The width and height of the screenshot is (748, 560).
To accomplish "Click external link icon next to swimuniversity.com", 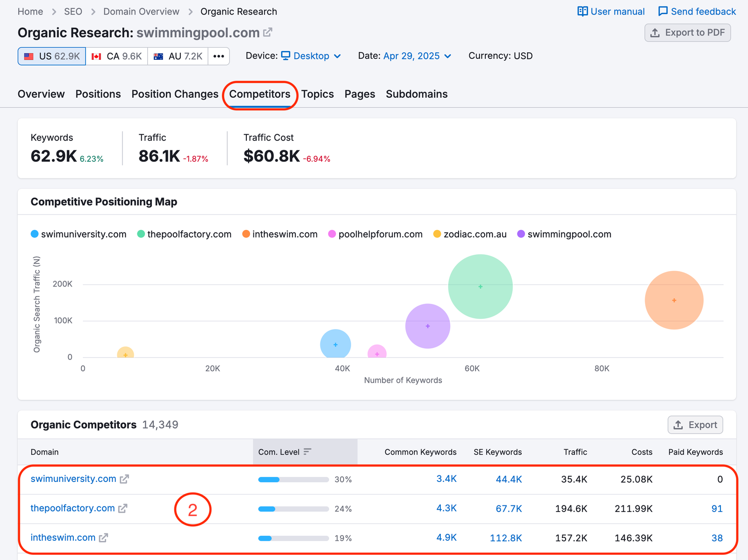I will [x=124, y=479].
